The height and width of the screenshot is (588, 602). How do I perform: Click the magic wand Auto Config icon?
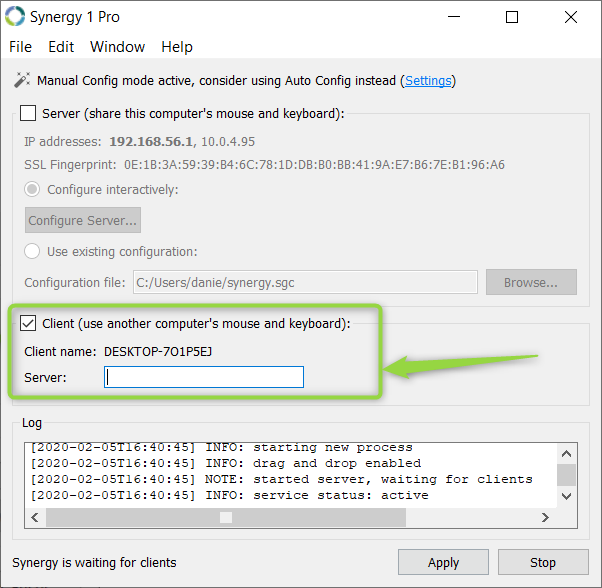coord(22,80)
